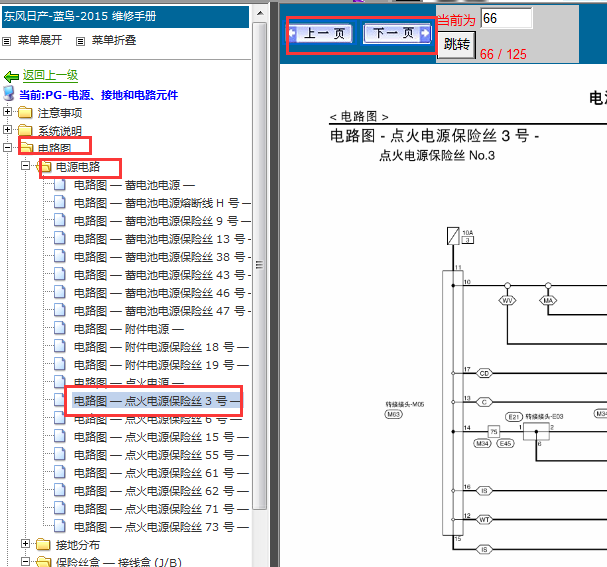Click the 跳转 jump button
Image resolution: width=607 pixels, height=567 pixels.
456,45
